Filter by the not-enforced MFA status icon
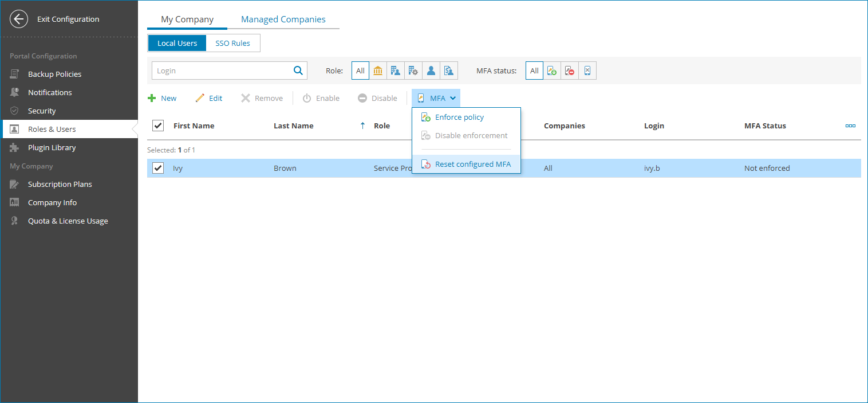 pyautogui.click(x=569, y=70)
